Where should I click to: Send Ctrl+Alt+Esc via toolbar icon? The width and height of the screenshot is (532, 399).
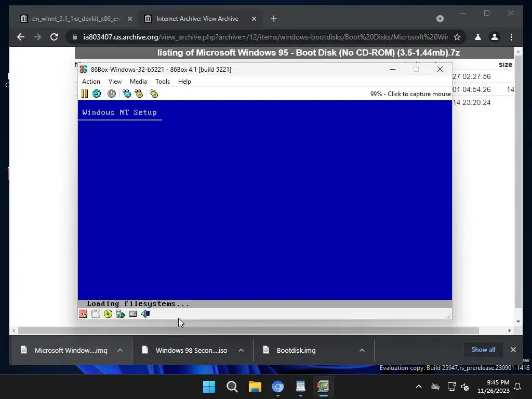139,94
